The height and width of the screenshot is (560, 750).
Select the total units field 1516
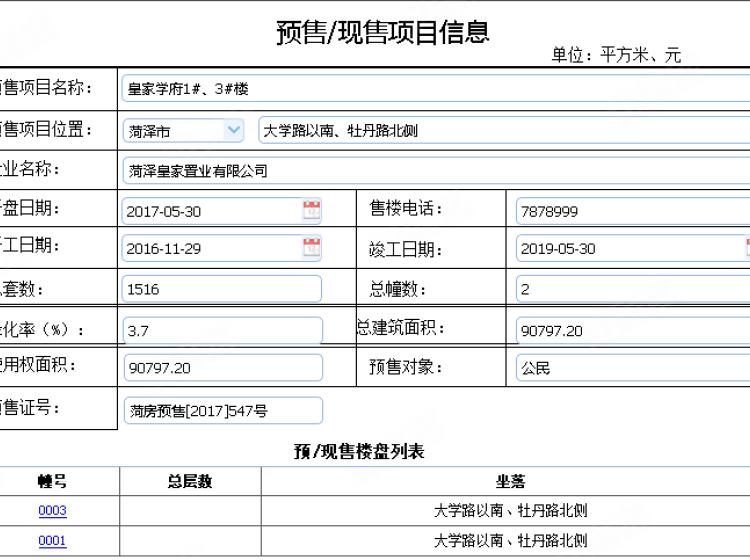[x=221, y=289]
